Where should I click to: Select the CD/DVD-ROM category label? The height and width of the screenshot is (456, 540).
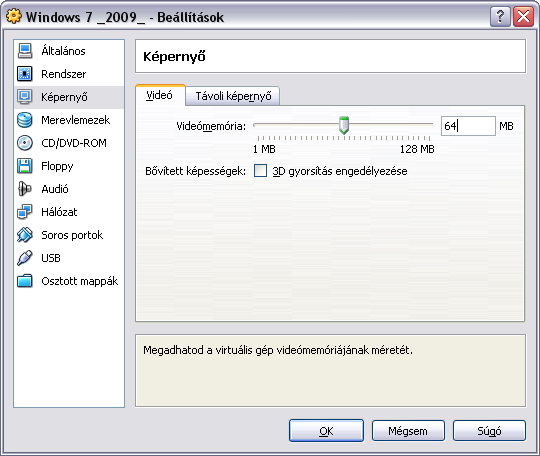click(74, 143)
